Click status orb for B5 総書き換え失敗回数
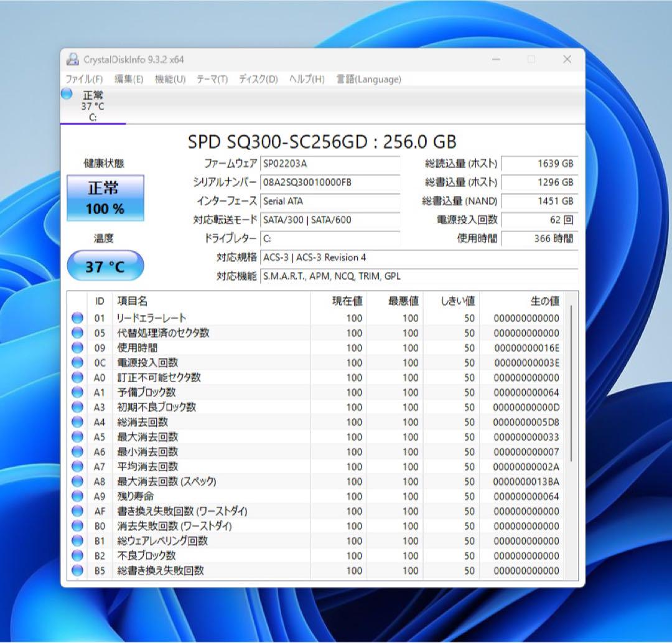672x643 pixels. [78, 571]
